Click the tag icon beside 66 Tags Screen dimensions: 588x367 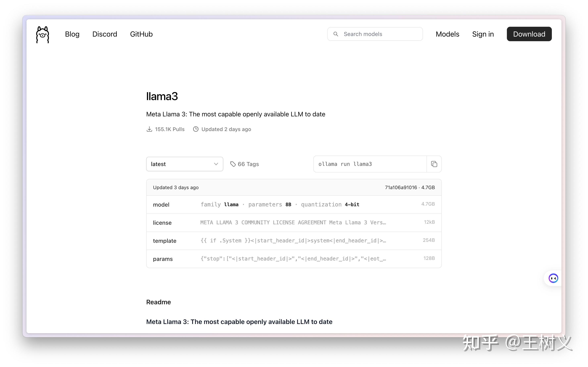233,164
